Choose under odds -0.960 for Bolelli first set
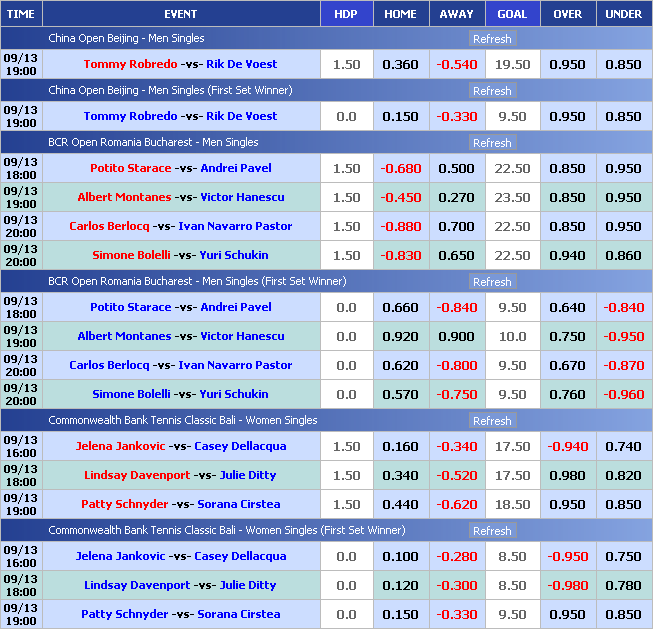Screen dimensions: 653x629 tap(624, 394)
